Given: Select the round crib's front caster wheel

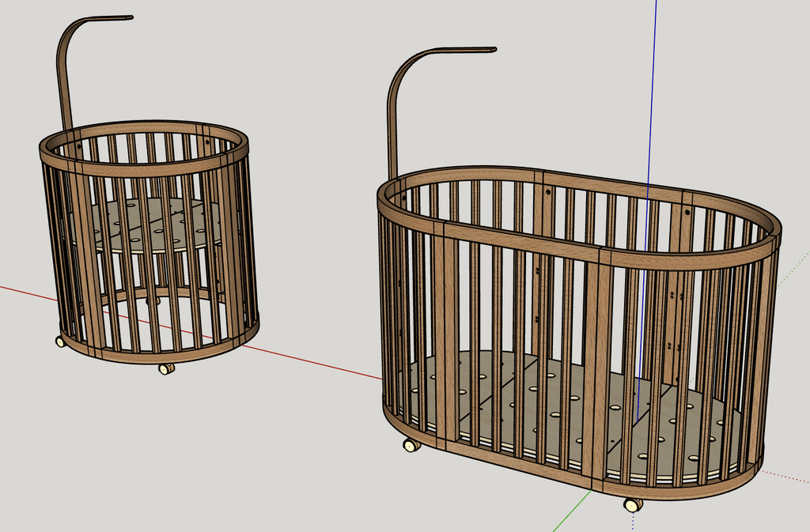Looking at the screenshot, I should coord(166,368).
